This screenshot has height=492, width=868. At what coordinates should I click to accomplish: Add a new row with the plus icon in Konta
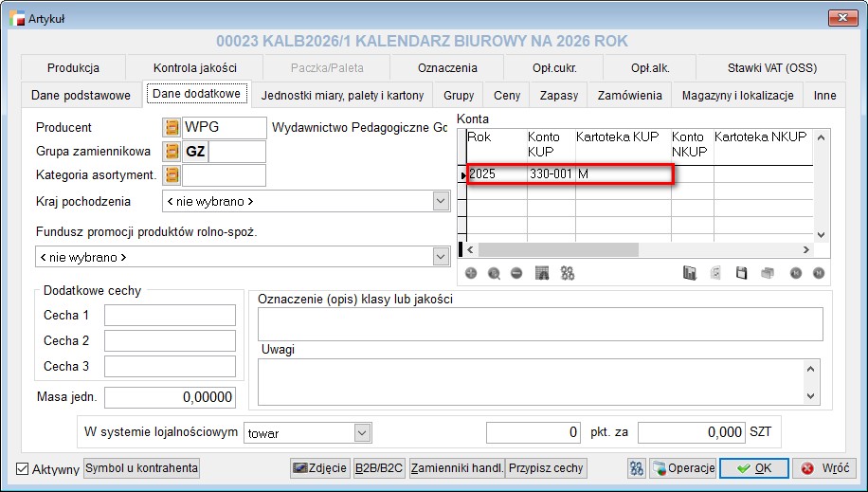(471, 273)
